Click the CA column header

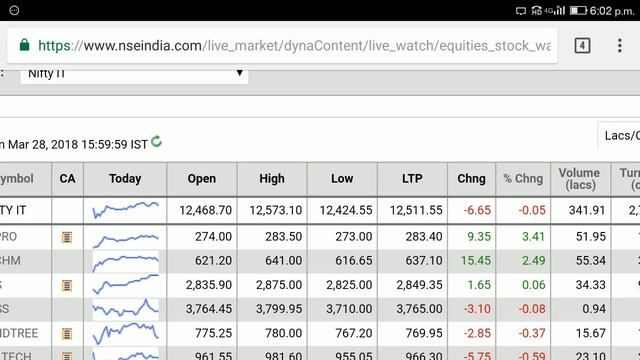coord(67,179)
